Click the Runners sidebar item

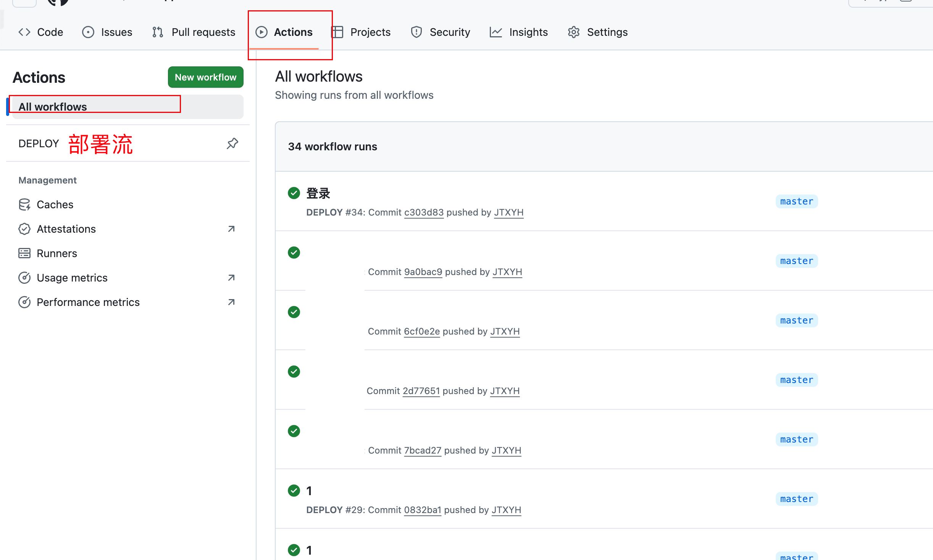click(x=56, y=253)
